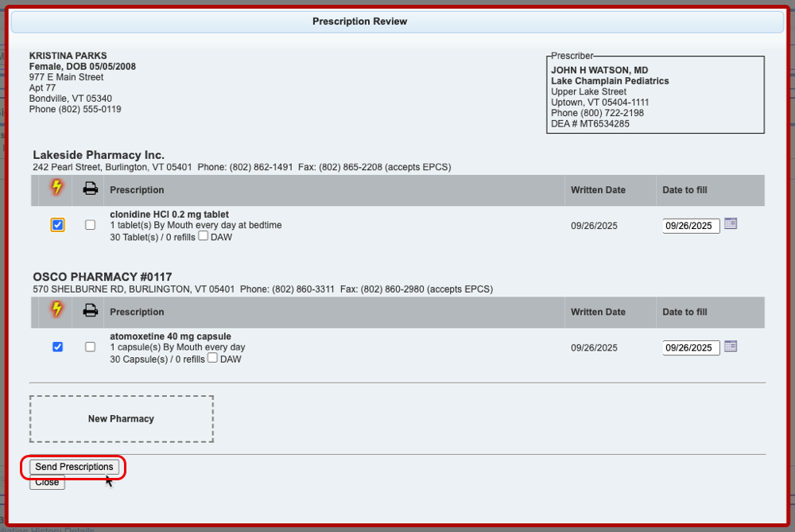Open calendar picker for atomoxetine fill date

tap(731, 346)
